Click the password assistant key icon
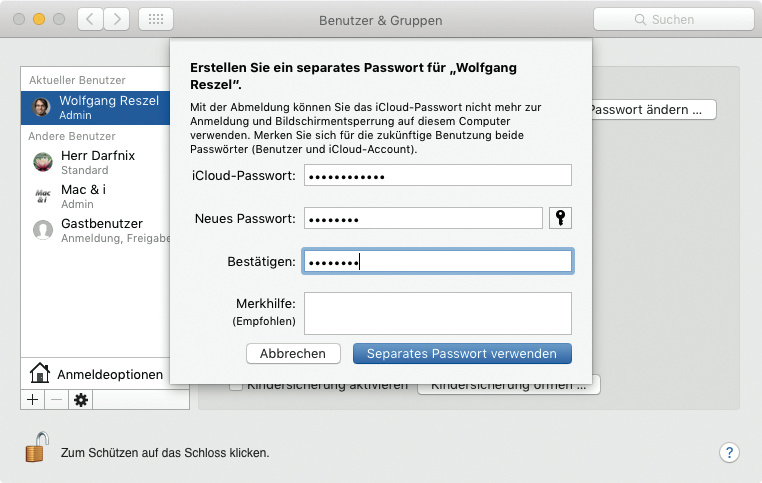This screenshot has height=483, width=762. coord(562,219)
